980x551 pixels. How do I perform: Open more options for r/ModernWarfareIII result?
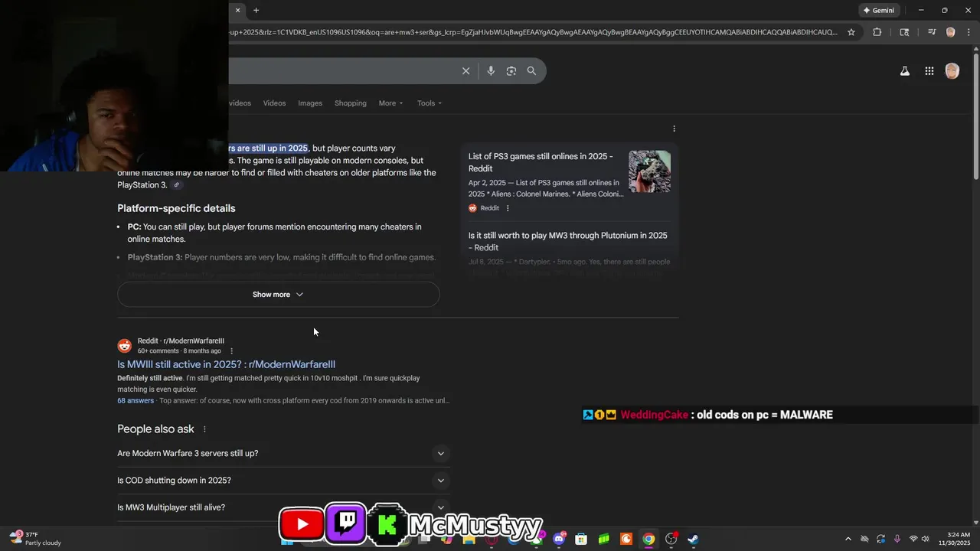(x=231, y=351)
